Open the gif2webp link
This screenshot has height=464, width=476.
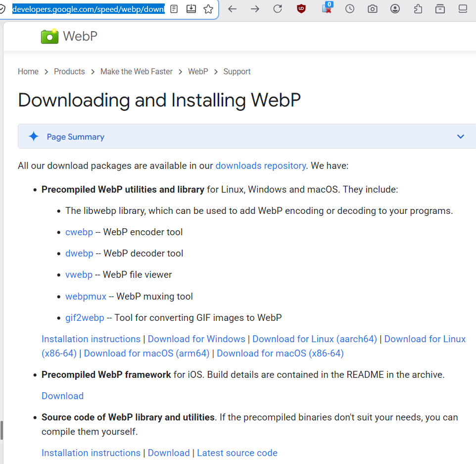pyautogui.click(x=85, y=317)
